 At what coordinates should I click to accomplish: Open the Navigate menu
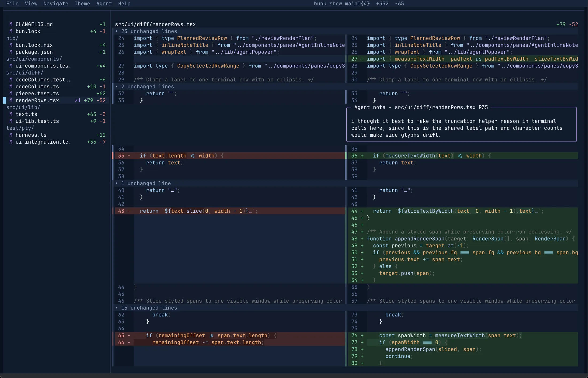(56, 3)
